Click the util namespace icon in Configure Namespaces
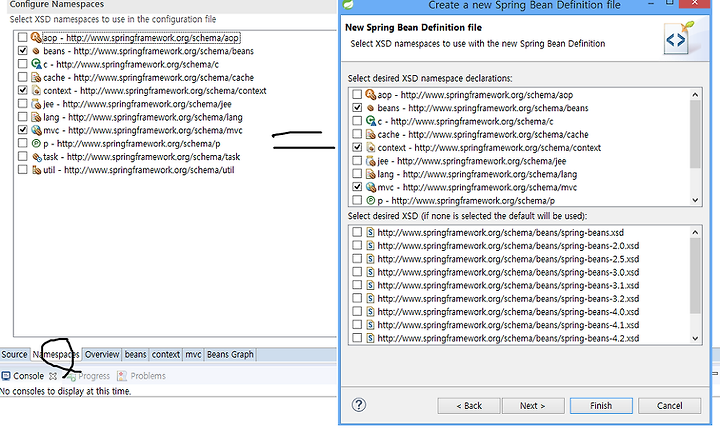 tap(36, 170)
